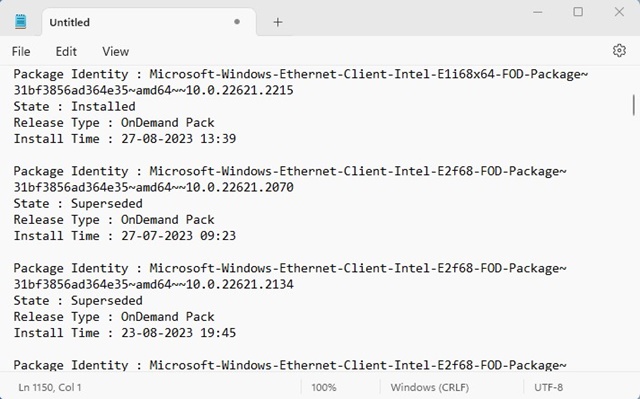
Task: Add a new tab with plus icon
Action: tap(278, 22)
